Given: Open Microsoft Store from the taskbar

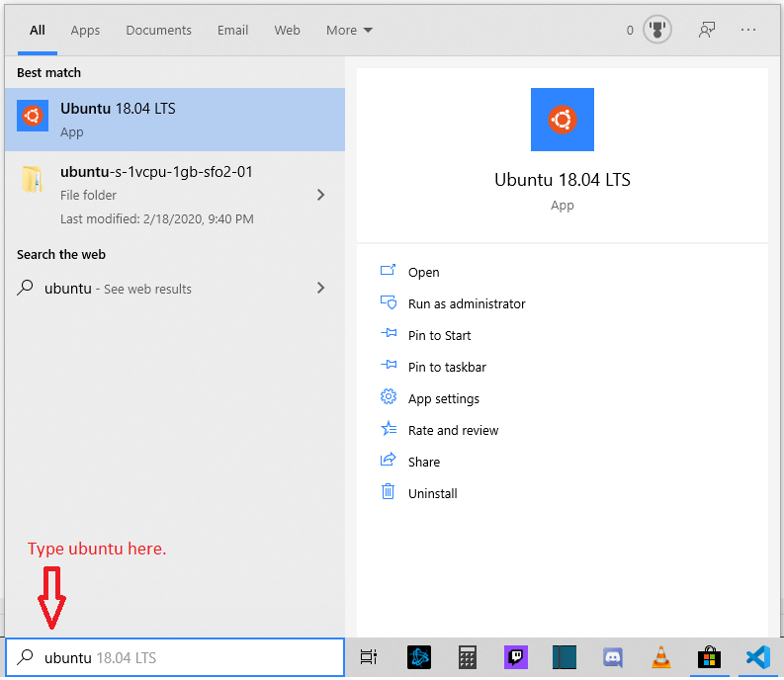Looking at the screenshot, I should 709,657.
